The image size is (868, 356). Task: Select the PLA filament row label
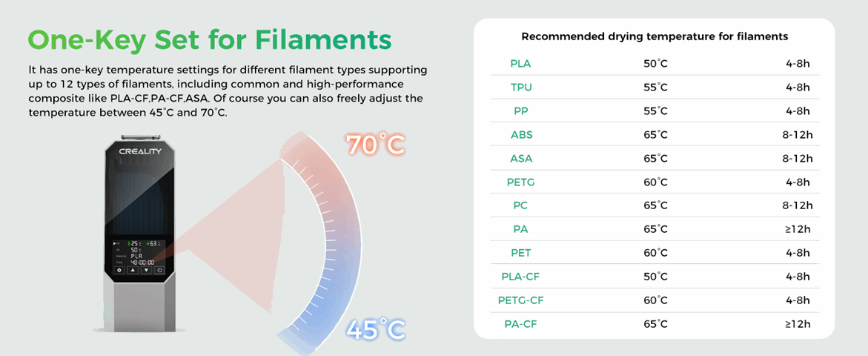coord(520,64)
